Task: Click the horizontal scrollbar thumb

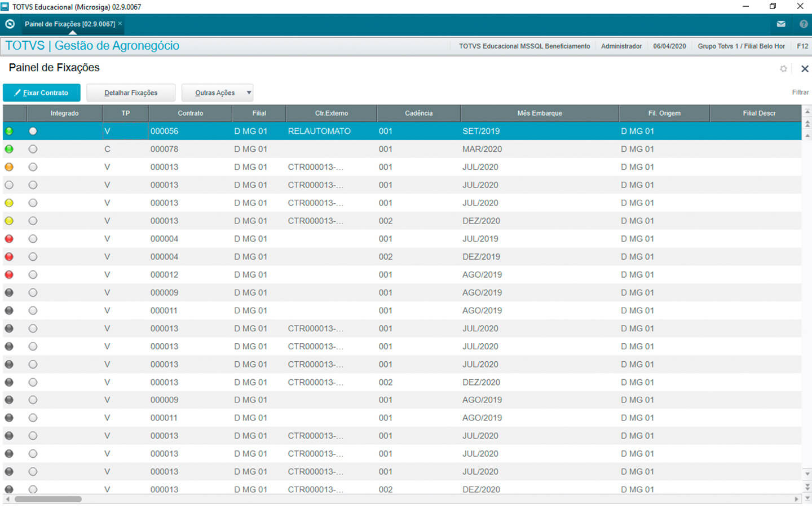Action: pyautogui.click(x=48, y=499)
